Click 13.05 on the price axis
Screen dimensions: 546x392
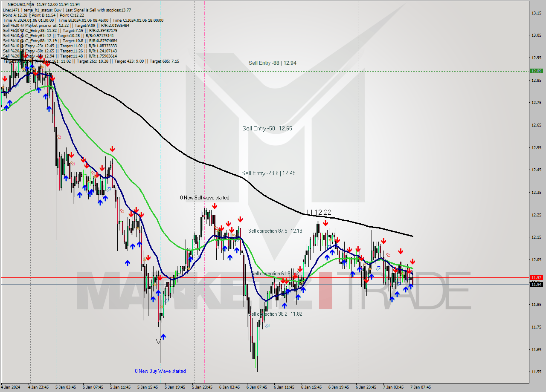[536, 35]
